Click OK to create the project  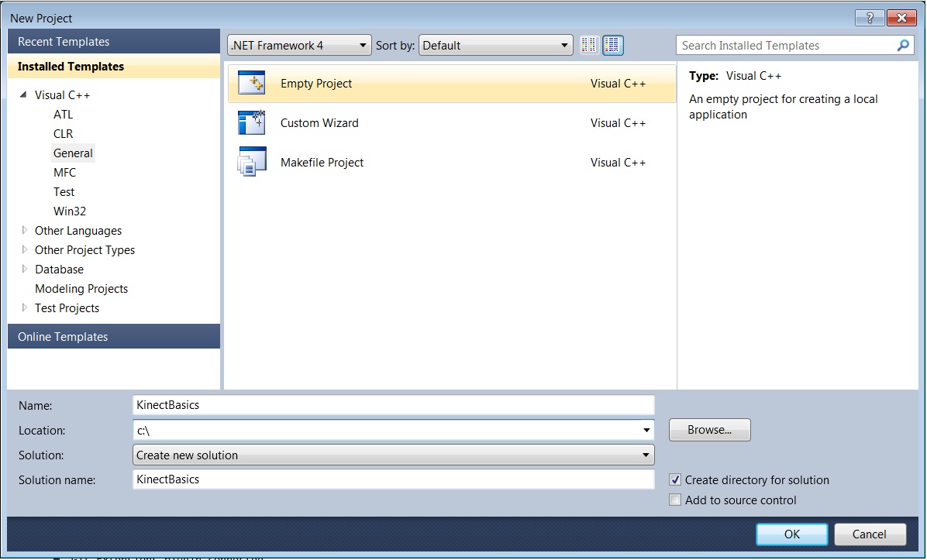(791, 534)
